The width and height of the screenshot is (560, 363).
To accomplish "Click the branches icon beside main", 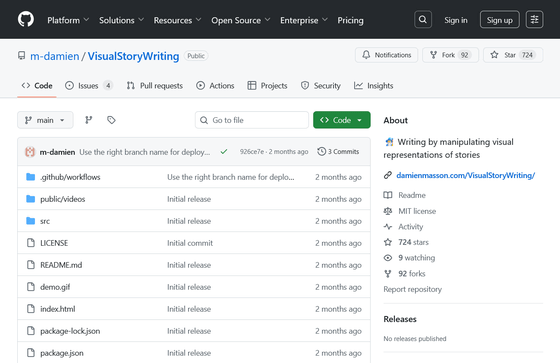I will click(x=89, y=120).
